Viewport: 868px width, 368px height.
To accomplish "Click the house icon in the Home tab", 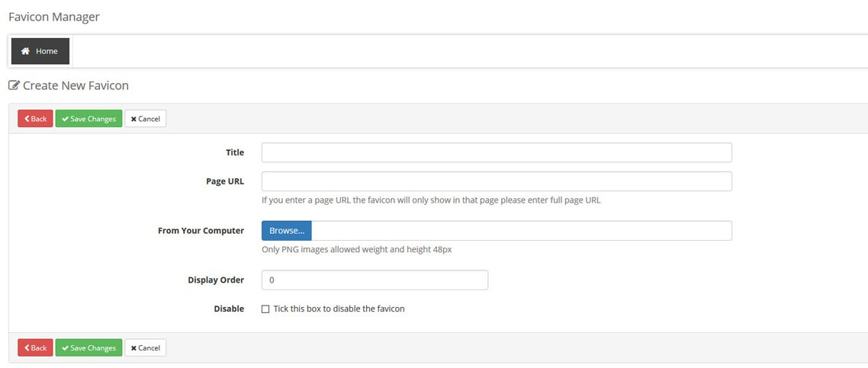I will click(25, 51).
